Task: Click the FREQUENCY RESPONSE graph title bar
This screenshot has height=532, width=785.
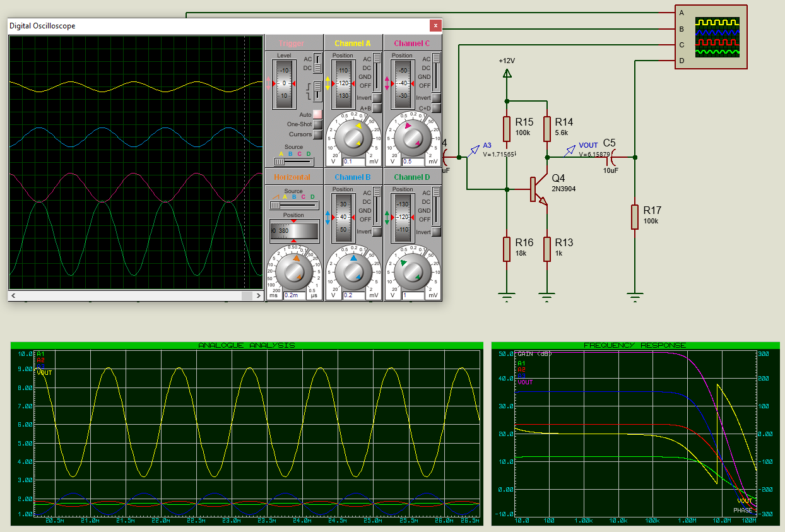Action: point(634,345)
